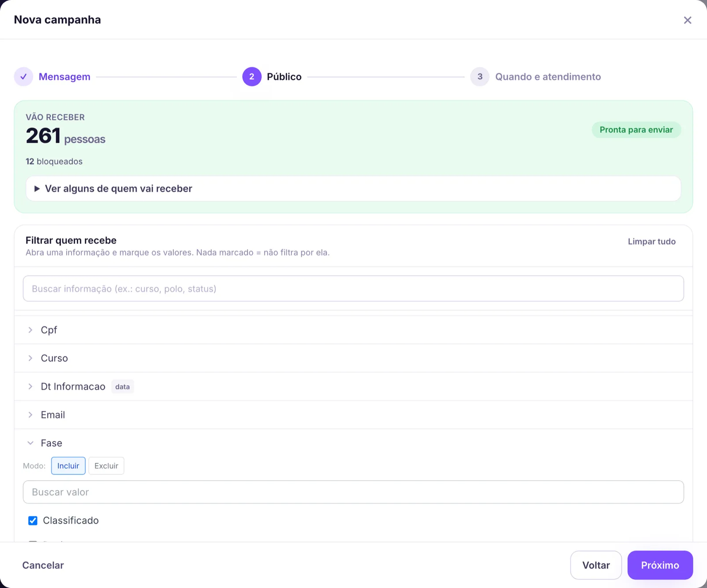
Task: Select step 3 number circle
Action: [x=480, y=77]
